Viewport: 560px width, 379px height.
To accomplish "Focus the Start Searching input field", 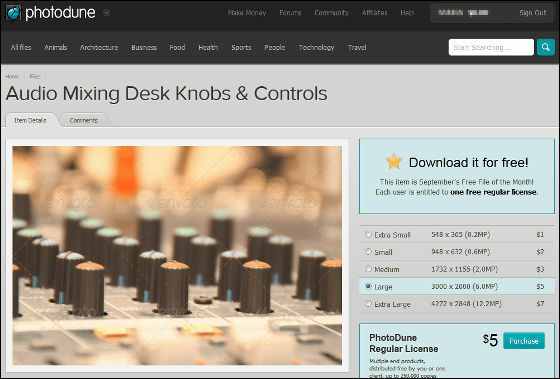I will pos(491,47).
